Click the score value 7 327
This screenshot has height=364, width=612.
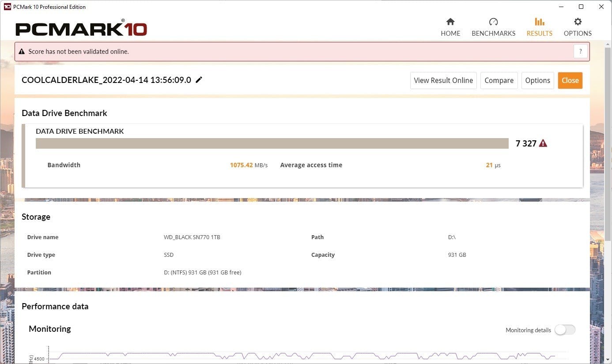(x=526, y=143)
